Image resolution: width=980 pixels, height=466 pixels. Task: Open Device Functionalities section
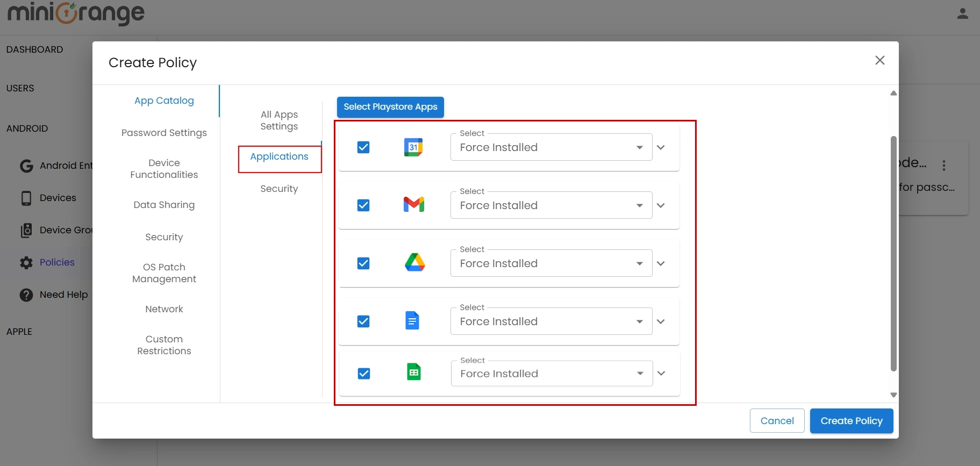click(x=164, y=169)
